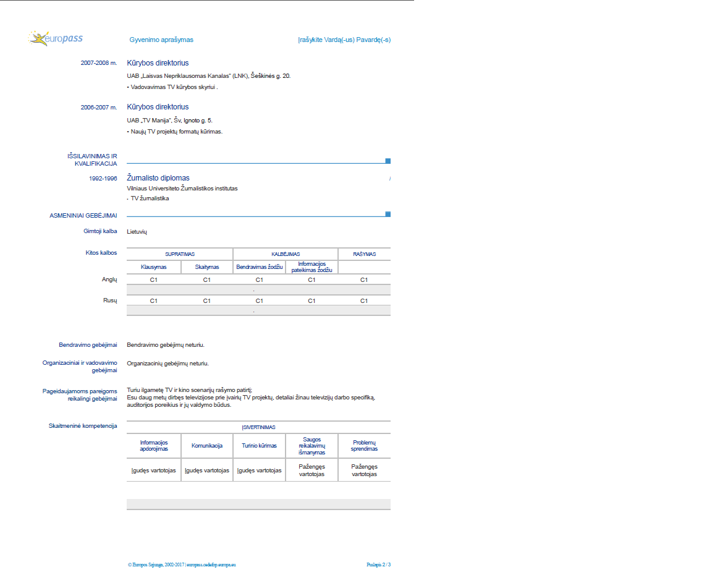Screen dimensions: 712x588
Task: Click the blue square ending the Išsilavinimas line
Action: [388, 161]
